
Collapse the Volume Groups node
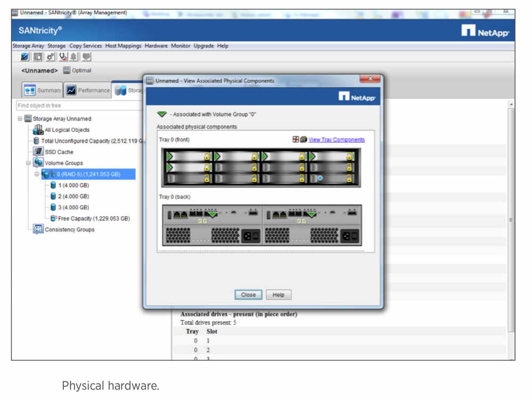pyautogui.click(x=28, y=163)
